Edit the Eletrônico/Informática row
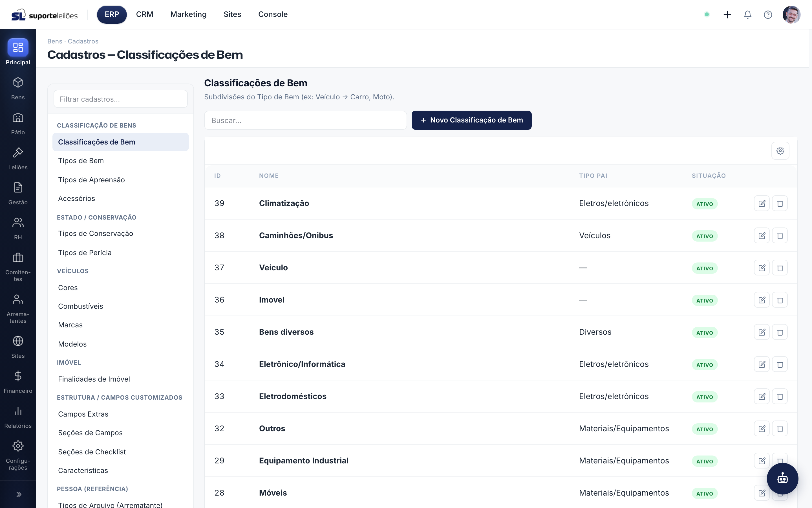 [x=762, y=364]
